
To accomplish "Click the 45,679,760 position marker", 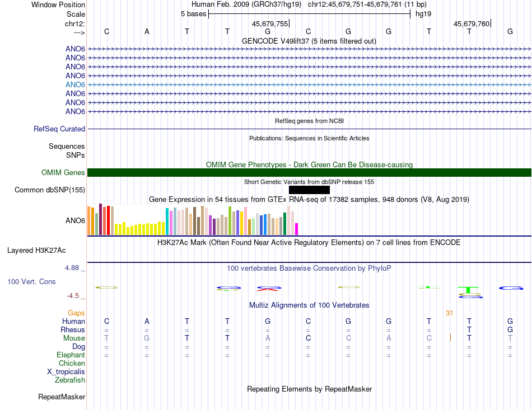I will 472,23.
